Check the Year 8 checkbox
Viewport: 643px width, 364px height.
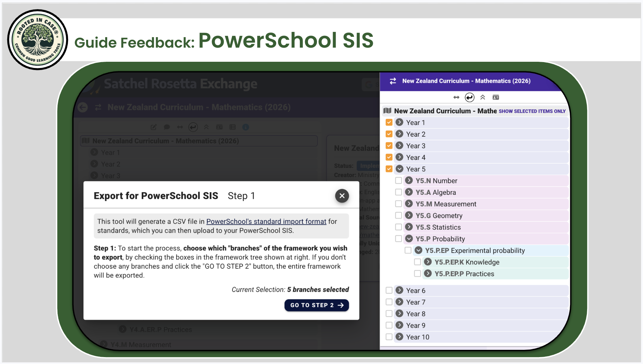[x=389, y=314]
